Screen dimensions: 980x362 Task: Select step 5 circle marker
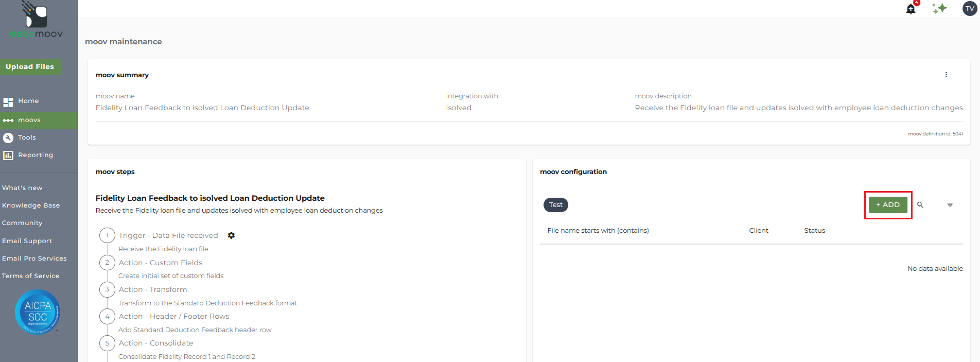tap(107, 343)
